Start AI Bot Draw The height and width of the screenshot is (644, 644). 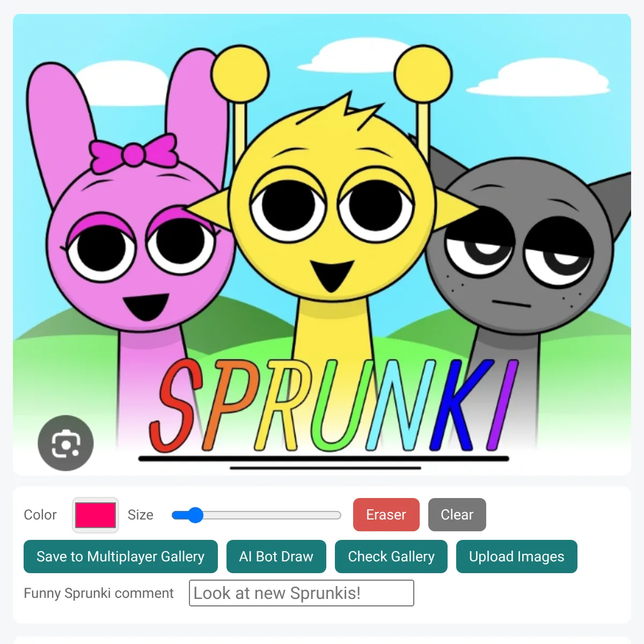[x=276, y=557]
